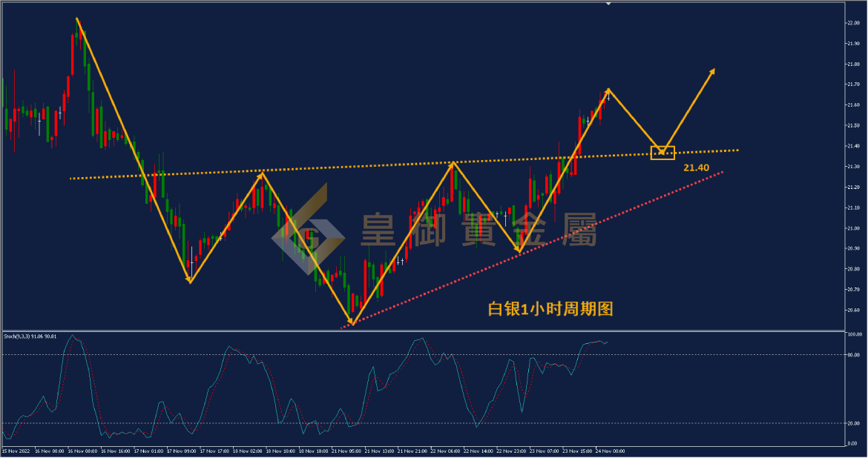Click 21.60 on the price axis
Screen dimensions: 868x458
(x=853, y=105)
